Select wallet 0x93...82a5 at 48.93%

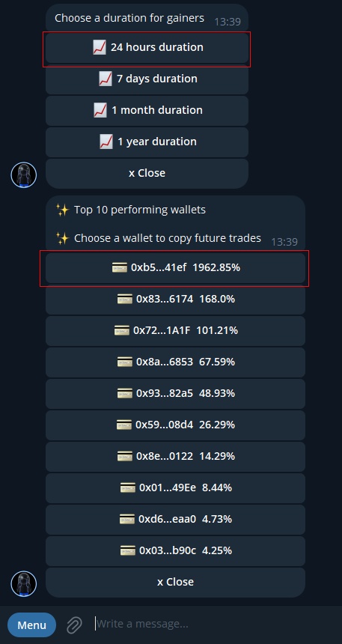coord(175,393)
